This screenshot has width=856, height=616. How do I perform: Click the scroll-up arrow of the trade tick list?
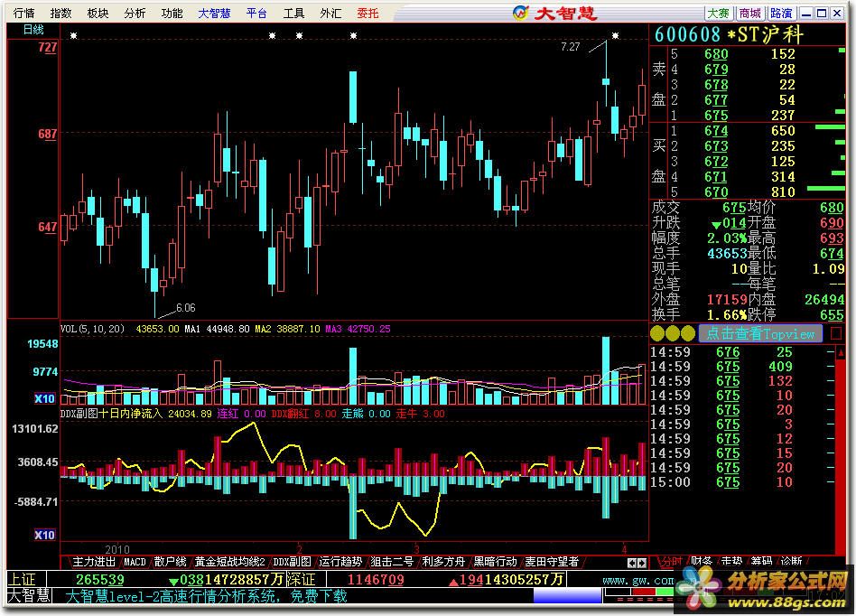pyautogui.click(x=841, y=353)
